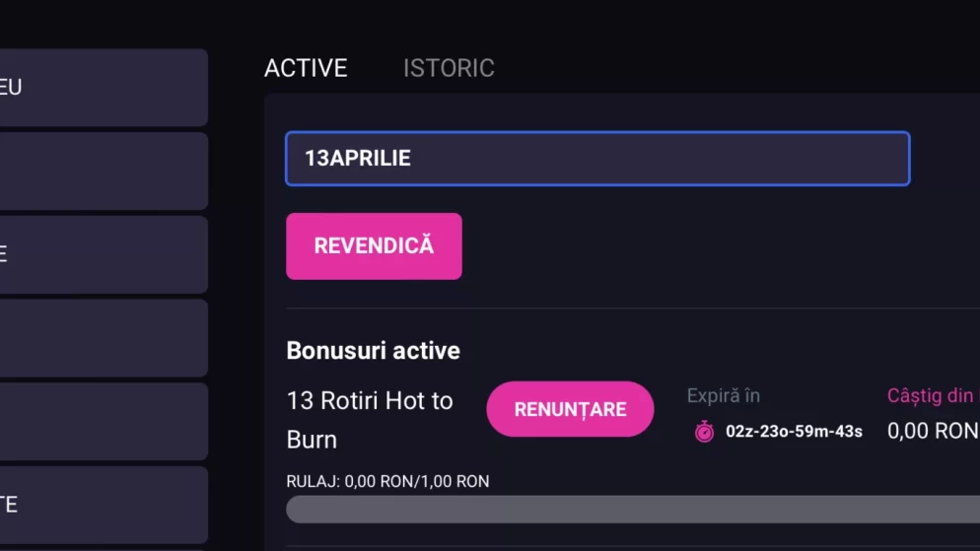
Task: Click the stopwatch icon beside the countdown
Action: pyautogui.click(x=704, y=431)
